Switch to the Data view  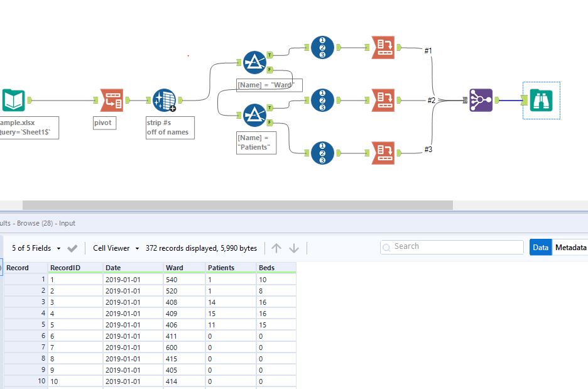[x=540, y=247]
